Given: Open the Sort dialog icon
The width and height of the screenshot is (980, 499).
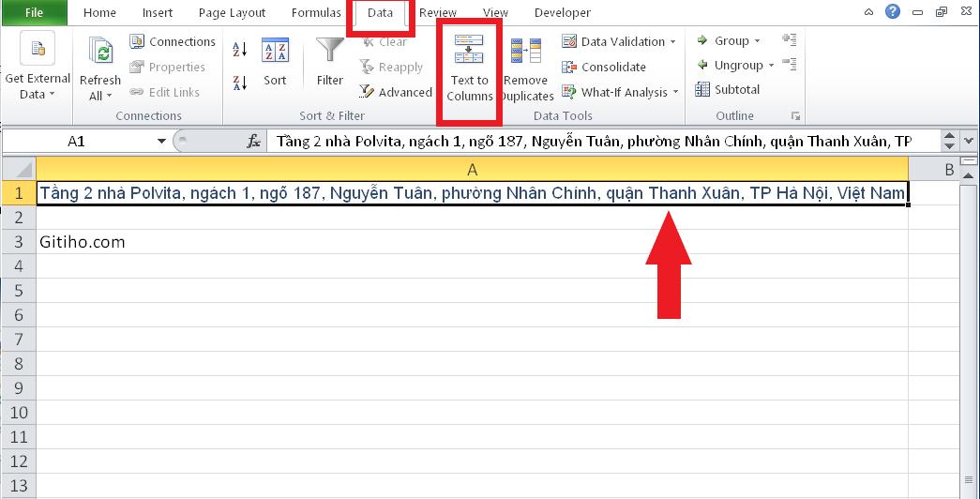Looking at the screenshot, I should (x=275, y=50).
